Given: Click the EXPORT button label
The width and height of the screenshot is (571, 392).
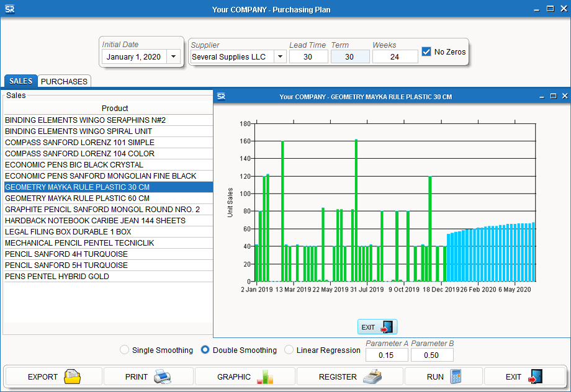Looking at the screenshot, I should (x=43, y=376).
